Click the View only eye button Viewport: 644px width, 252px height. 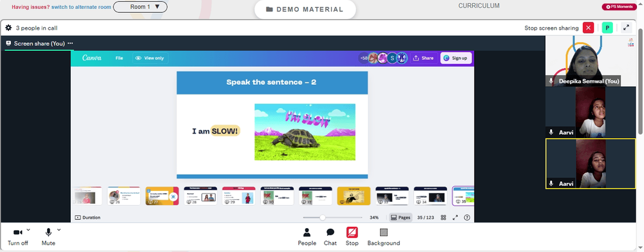(x=150, y=59)
